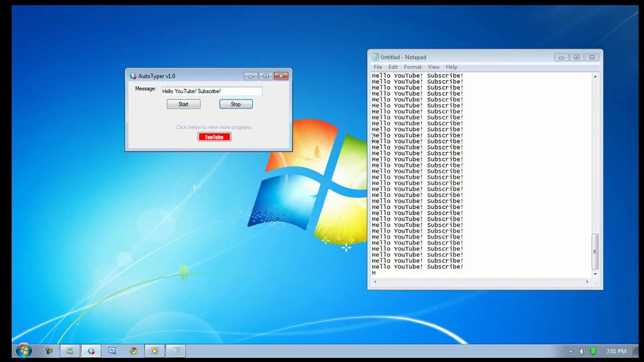
Task: Click the last 'Hello YouTube! Subscribe!' line in Notepad
Action: click(418, 266)
